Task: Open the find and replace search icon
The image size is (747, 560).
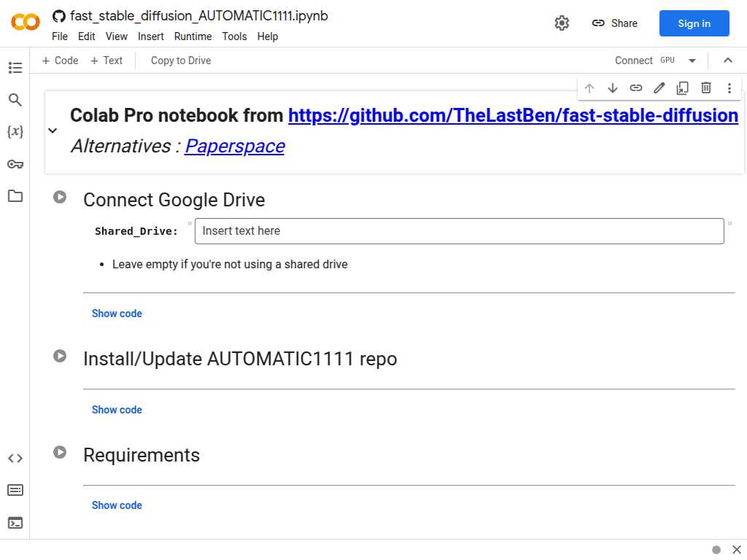Action: point(15,100)
